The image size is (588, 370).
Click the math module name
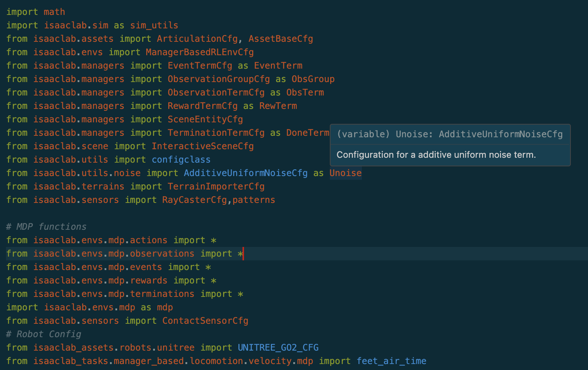click(x=54, y=12)
